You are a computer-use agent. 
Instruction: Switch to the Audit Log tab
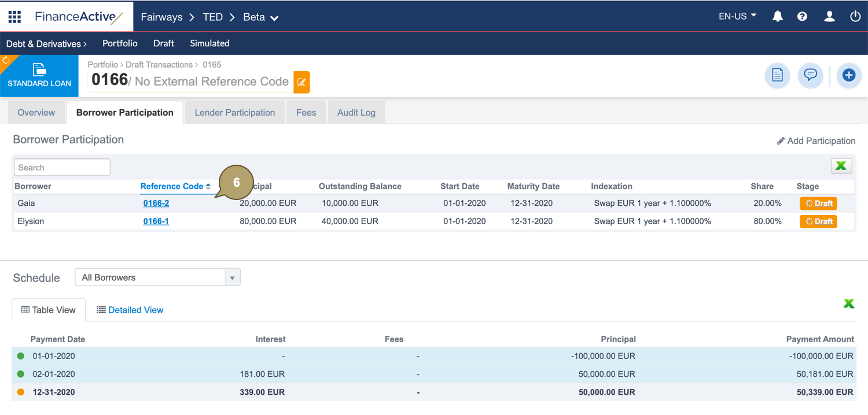click(x=356, y=113)
